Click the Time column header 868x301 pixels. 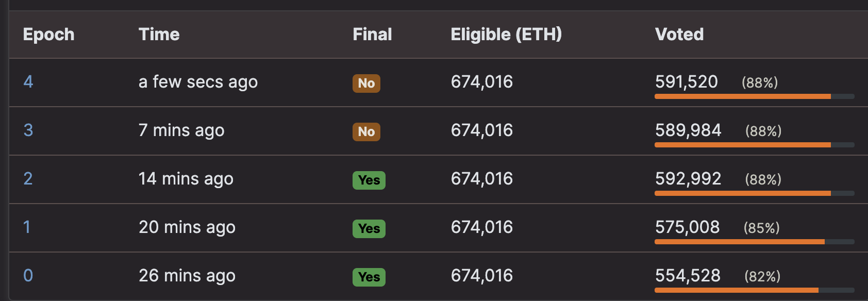[159, 35]
